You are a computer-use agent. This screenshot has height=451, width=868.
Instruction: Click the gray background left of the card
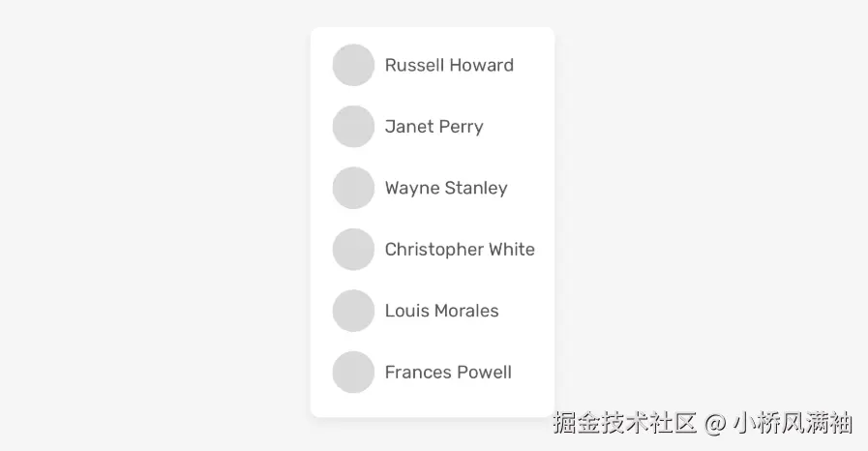(155, 223)
